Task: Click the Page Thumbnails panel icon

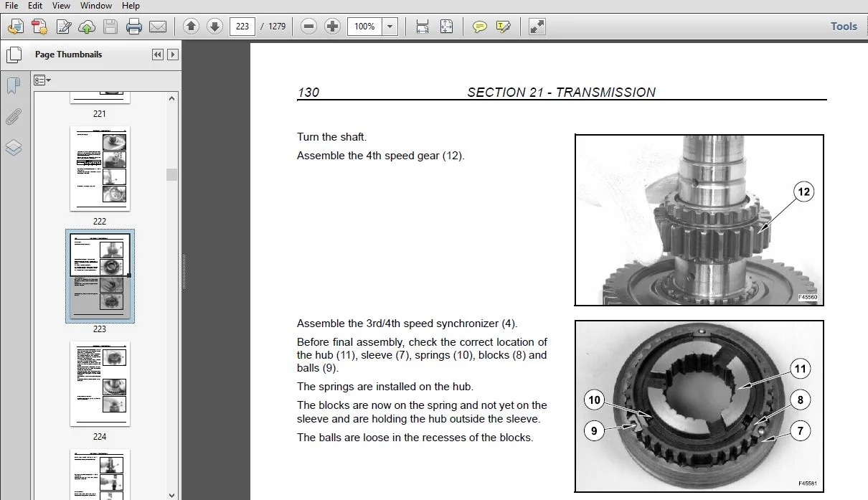Action: (14, 55)
